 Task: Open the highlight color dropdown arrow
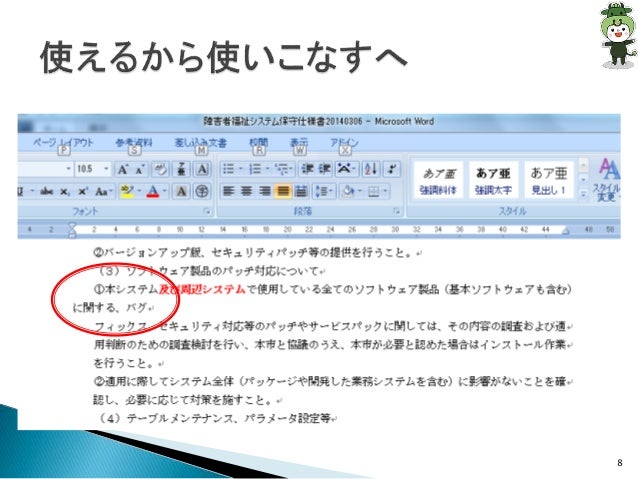(140, 191)
